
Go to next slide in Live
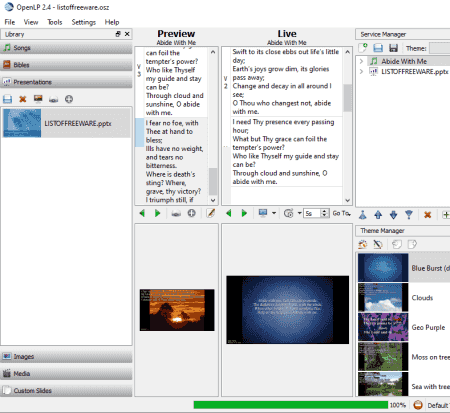pos(244,213)
